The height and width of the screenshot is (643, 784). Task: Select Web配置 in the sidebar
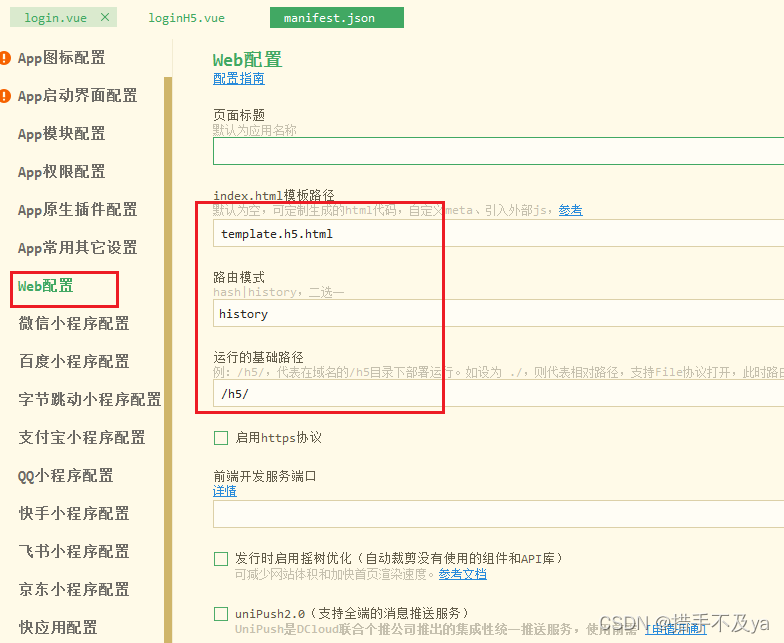click(x=46, y=286)
